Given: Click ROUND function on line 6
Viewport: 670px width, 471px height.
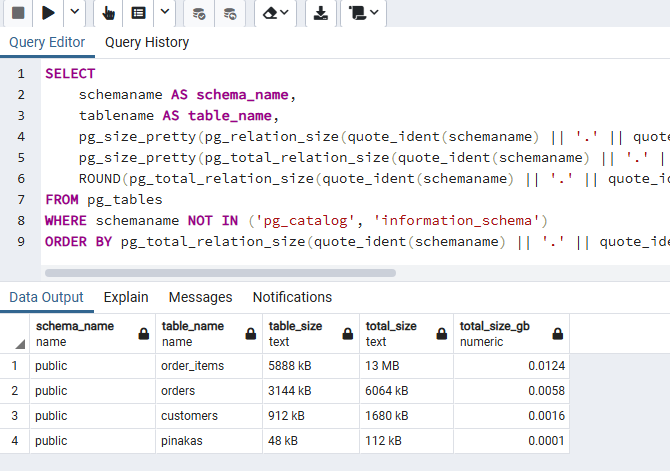Looking at the screenshot, I should (x=100, y=179).
